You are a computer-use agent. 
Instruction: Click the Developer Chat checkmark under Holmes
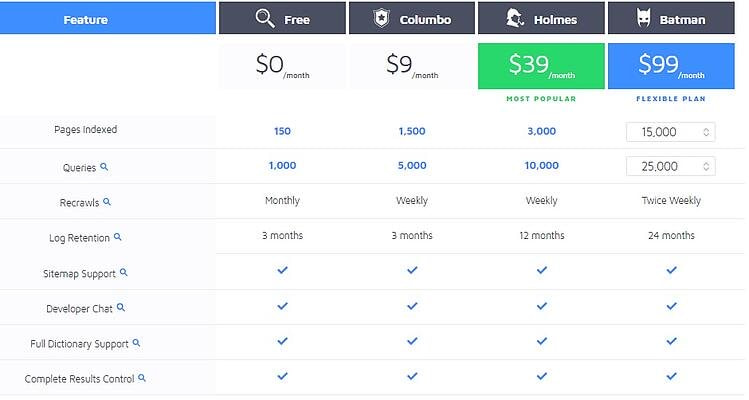tap(542, 305)
